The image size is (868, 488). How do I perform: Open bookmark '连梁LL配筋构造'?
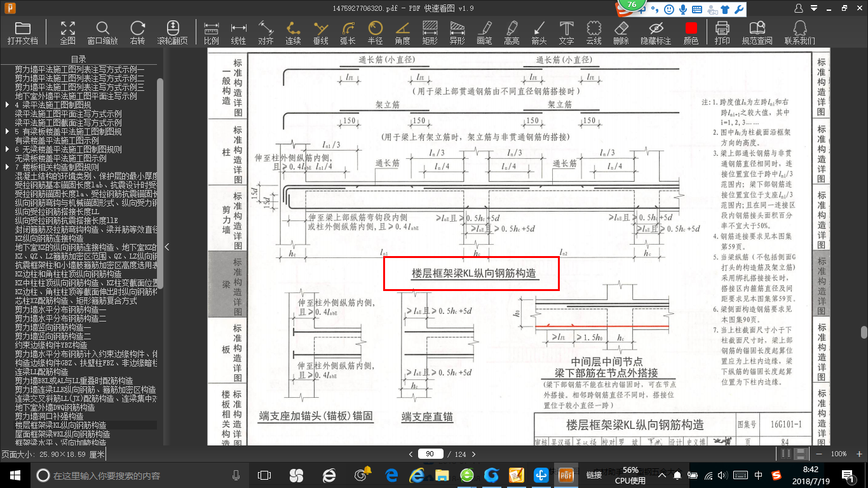[x=41, y=372]
